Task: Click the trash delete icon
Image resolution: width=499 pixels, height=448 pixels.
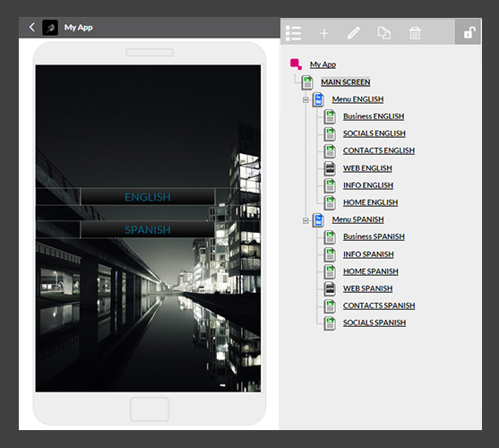Action: (x=415, y=33)
